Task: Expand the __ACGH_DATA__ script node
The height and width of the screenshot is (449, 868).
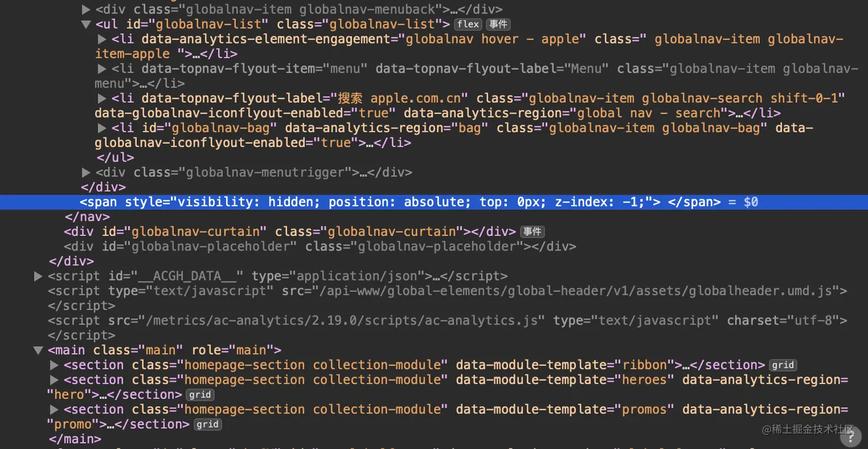Action: 38,276
